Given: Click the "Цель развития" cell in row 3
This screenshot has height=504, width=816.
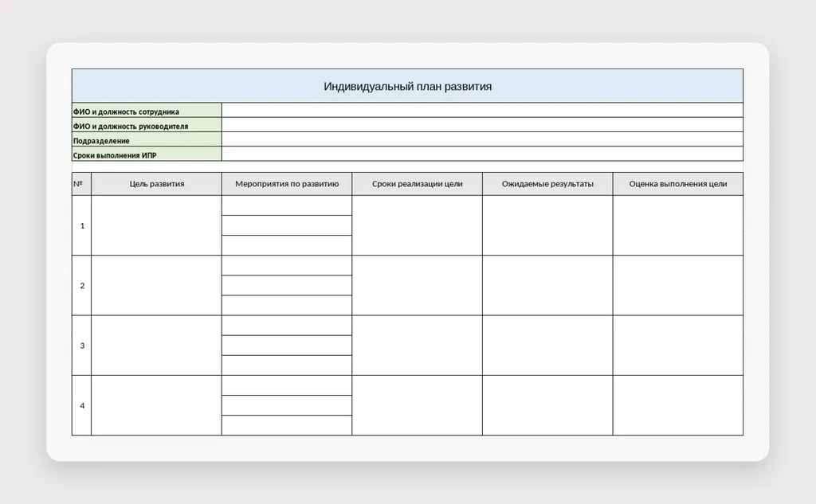Looking at the screenshot, I should click(x=157, y=346).
